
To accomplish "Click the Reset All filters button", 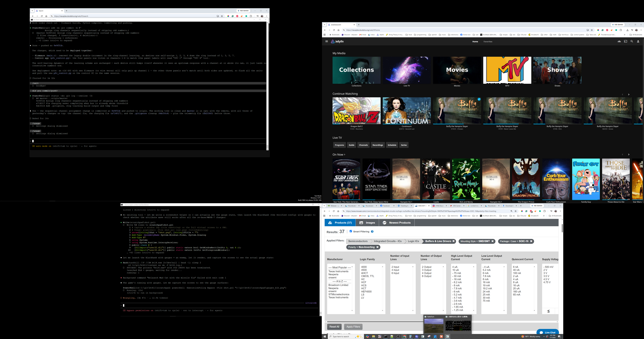I will click(x=334, y=327).
